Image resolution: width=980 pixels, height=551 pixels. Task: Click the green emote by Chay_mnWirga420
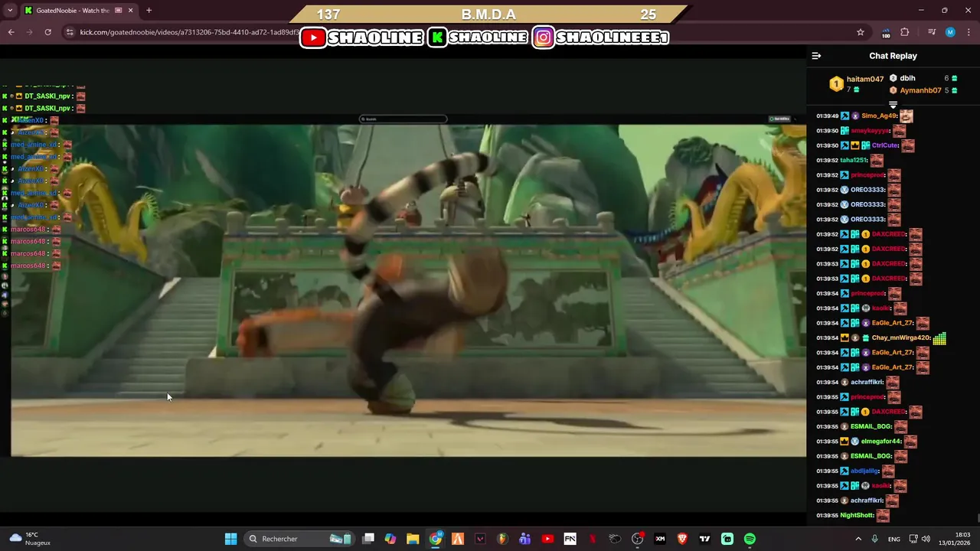(939, 338)
